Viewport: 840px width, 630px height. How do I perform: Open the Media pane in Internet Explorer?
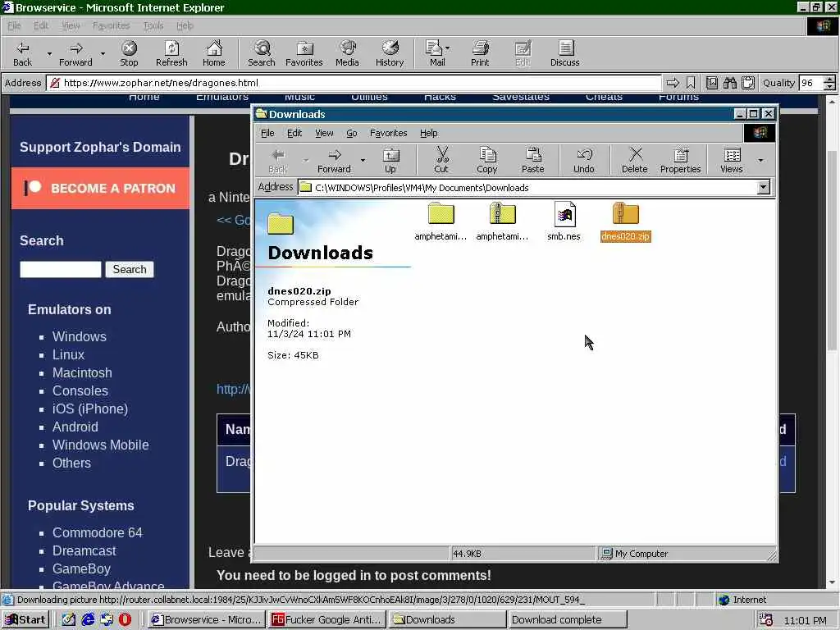click(347, 53)
